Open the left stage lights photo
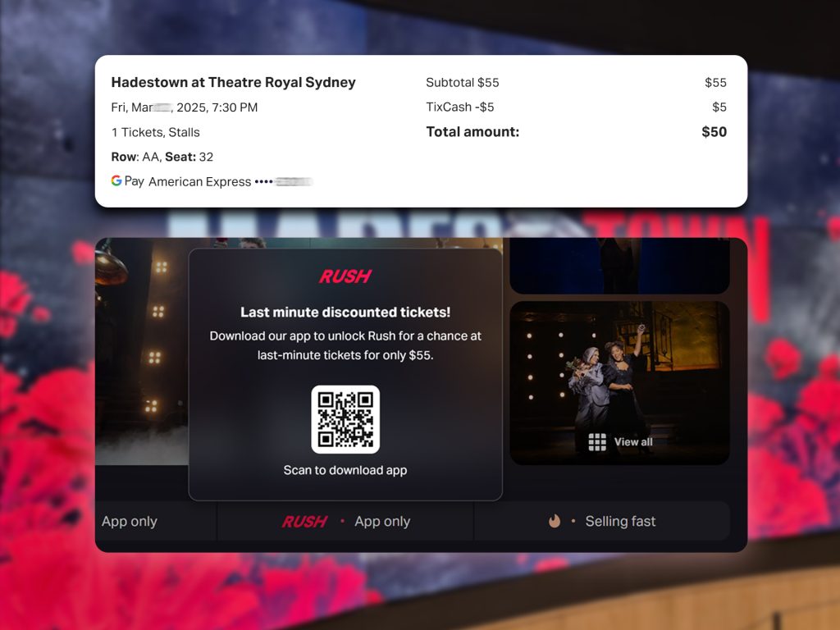This screenshot has width=840, height=630. pyautogui.click(x=142, y=352)
